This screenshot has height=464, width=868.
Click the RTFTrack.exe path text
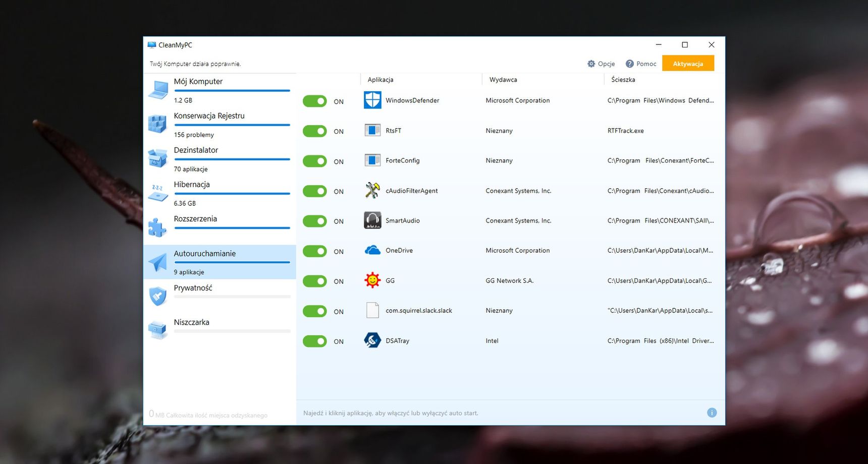point(626,131)
